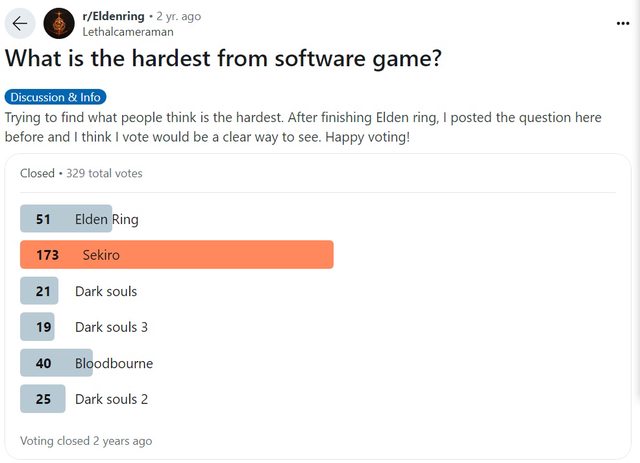Select the Bloodbourne poll option

point(113,363)
